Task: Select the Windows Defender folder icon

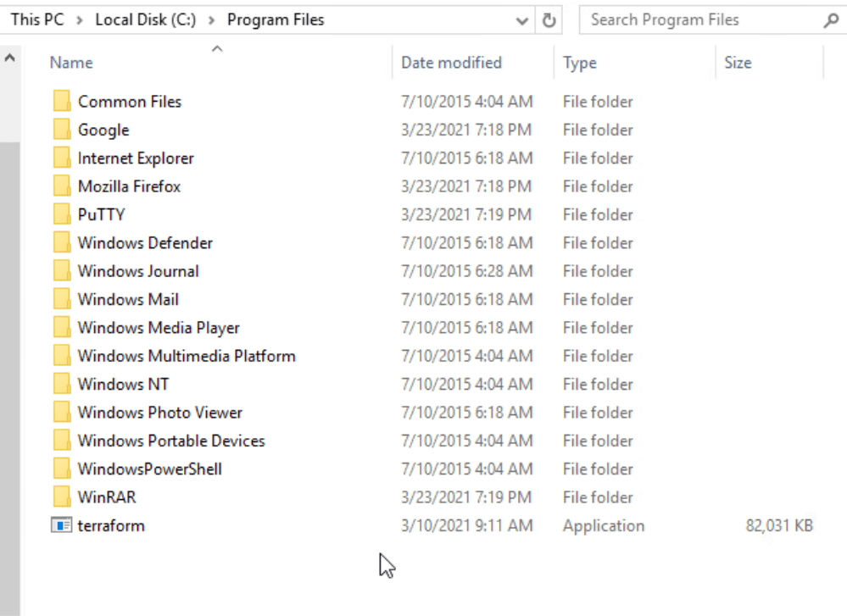Action: click(x=61, y=243)
